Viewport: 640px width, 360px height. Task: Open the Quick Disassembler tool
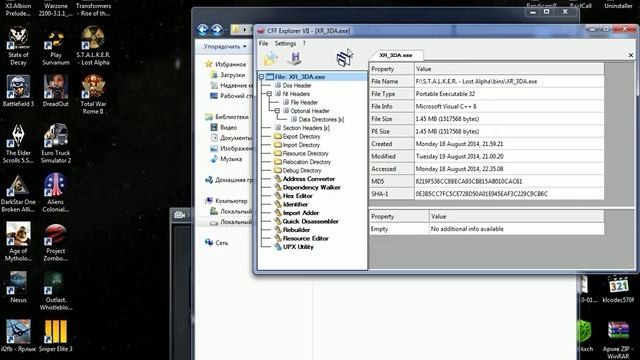311,221
